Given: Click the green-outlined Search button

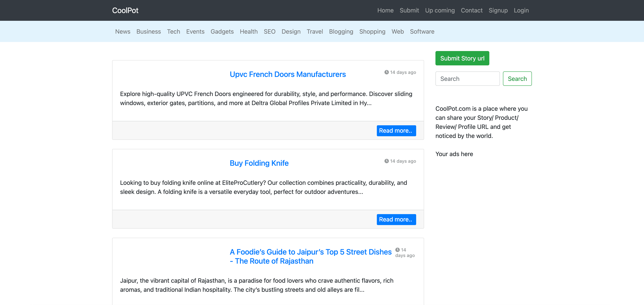Looking at the screenshot, I should point(517,79).
